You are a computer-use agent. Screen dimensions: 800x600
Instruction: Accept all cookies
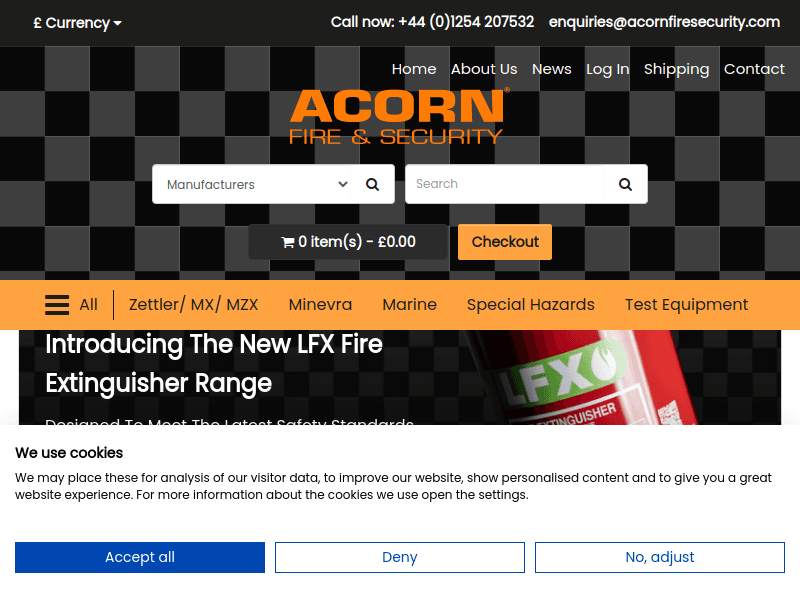tap(140, 557)
